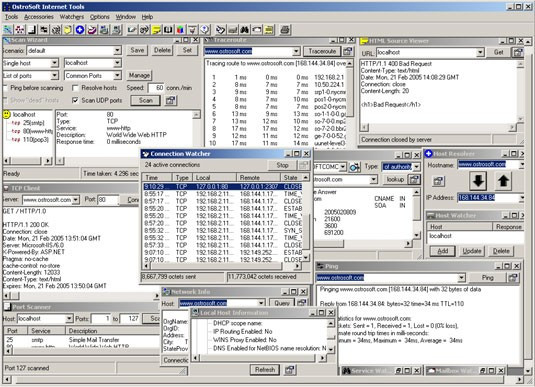Image resolution: width=535 pixels, height=387 pixels.
Task: Click the open book toolbar icon
Action: (168, 30)
